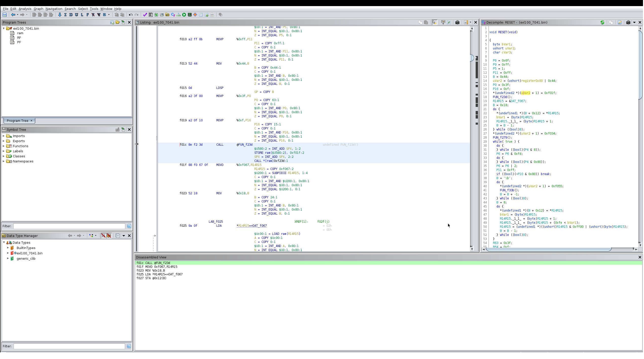Collapse exl100_7041.bin in Program Trees
The height and width of the screenshot is (359, 644).
4,28
